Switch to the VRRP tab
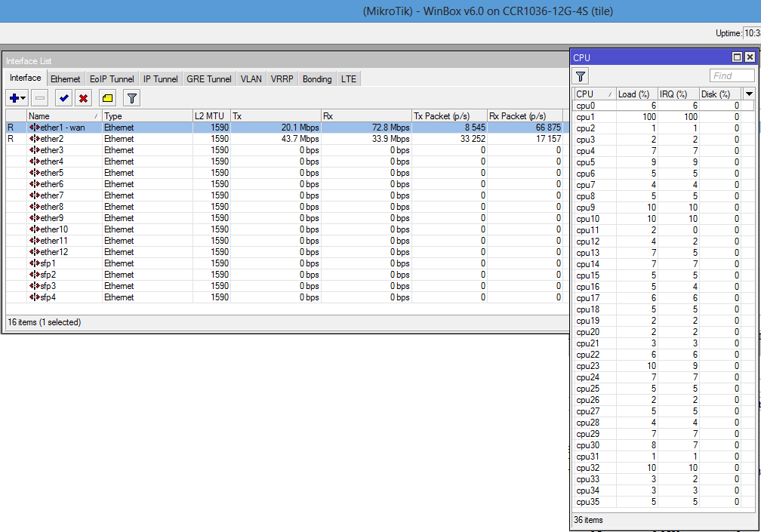 point(282,79)
